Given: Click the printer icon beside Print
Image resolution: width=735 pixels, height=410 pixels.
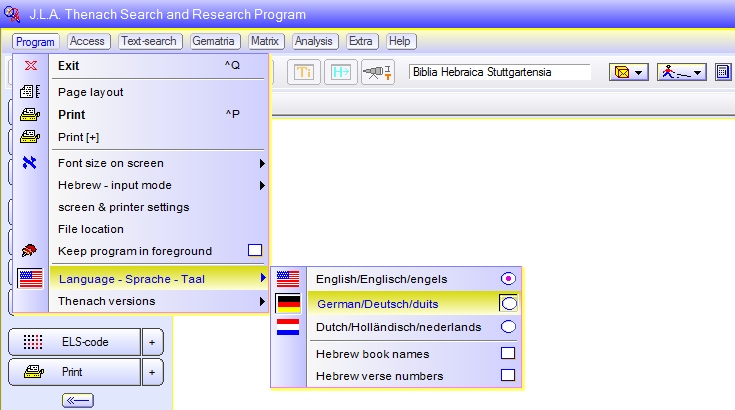Looking at the screenshot, I should [30, 114].
